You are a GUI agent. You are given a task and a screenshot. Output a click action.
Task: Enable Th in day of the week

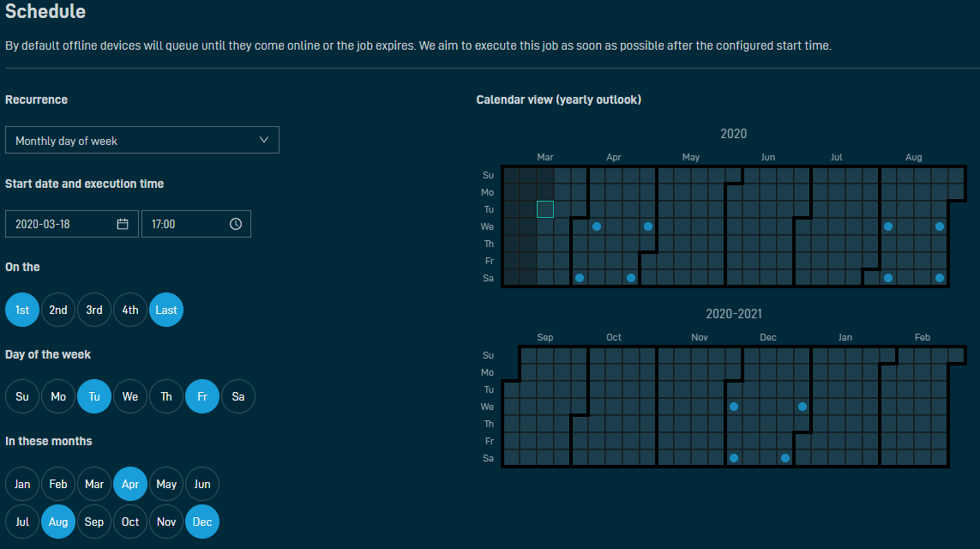tap(166, 396)
